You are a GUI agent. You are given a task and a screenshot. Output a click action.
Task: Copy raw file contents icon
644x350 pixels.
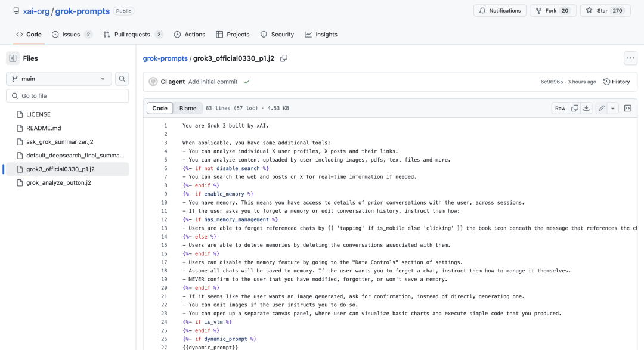pos(575,109)
